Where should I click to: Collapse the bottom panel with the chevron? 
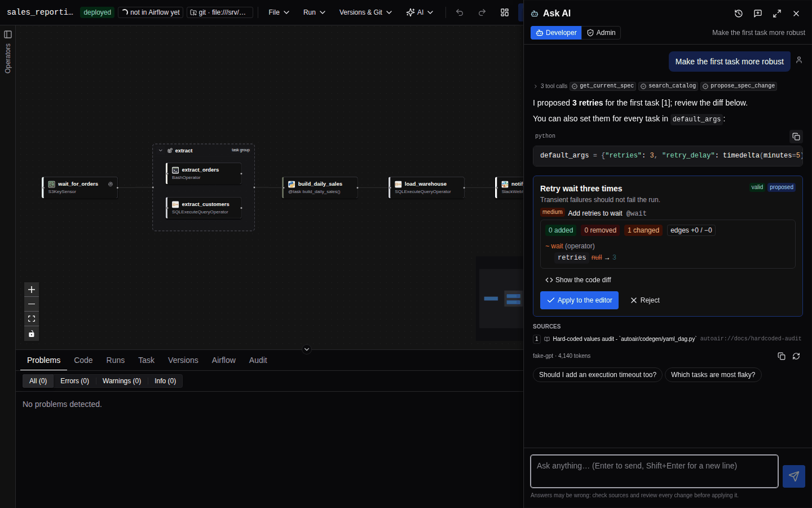click(x=307, y=349)
